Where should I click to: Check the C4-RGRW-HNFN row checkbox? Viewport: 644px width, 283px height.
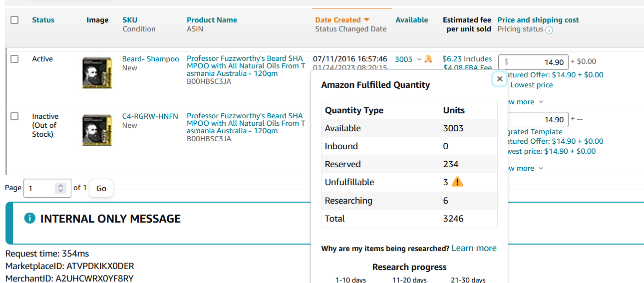(14, 116)
